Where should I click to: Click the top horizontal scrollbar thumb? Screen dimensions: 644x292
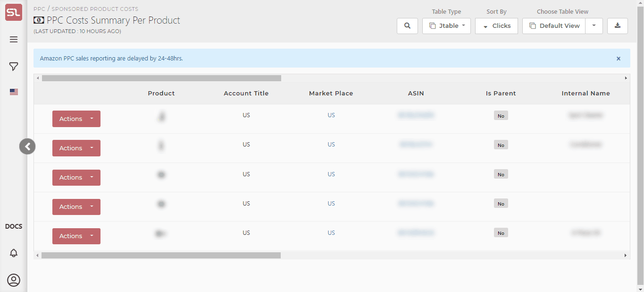[161, 78]
